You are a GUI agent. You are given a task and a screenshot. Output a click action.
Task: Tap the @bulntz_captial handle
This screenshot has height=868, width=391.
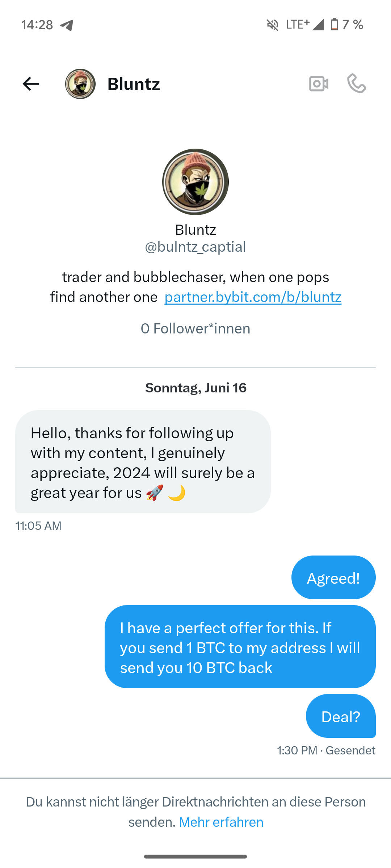[195, 247]
